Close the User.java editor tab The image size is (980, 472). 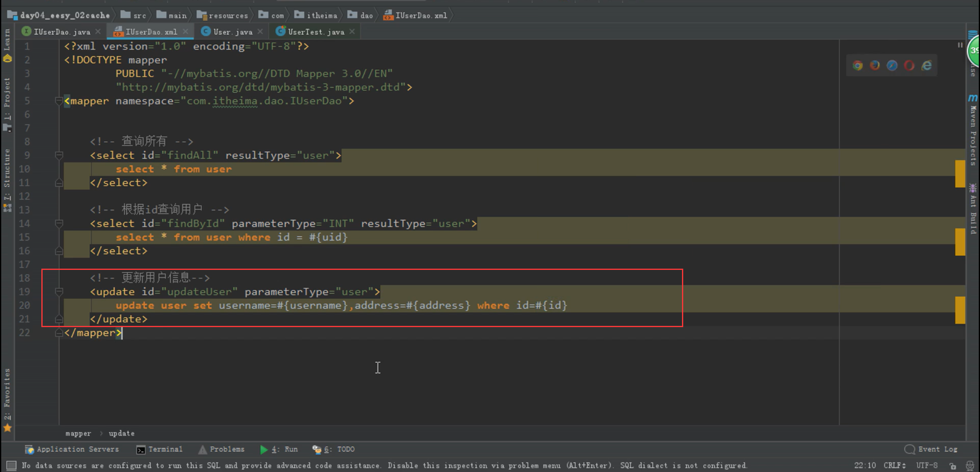pos(260,32)
